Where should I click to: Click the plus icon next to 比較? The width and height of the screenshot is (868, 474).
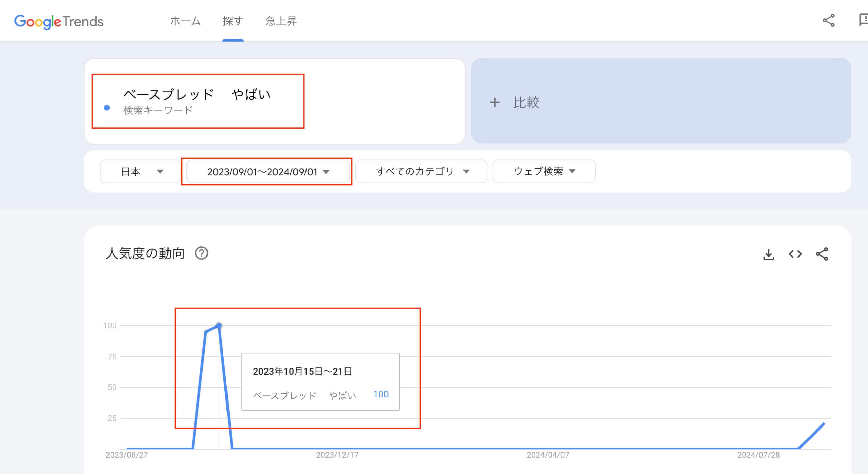pos(495,102)
